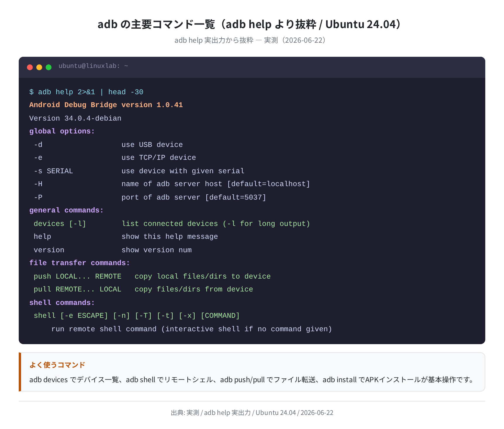Click the '-d' option flag
The image size is (504, 429).
[x=38, y=145]
